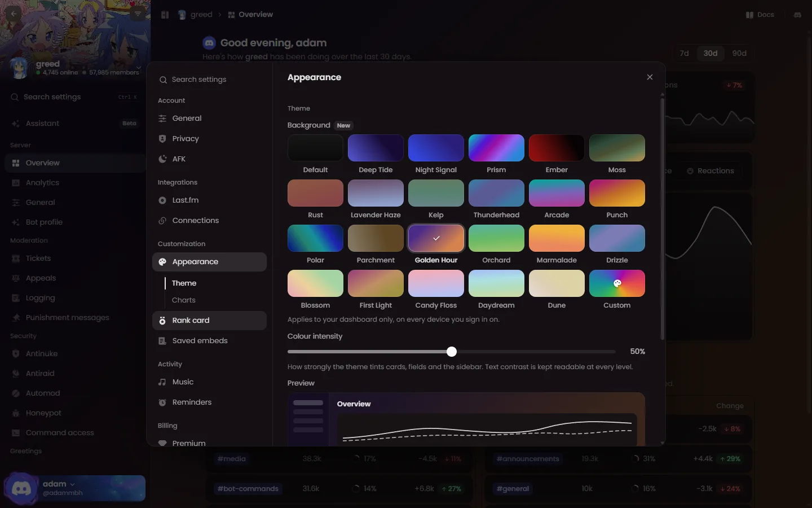The width and height of the screenshot is (812, 508).
Task: Open Premium billing settings
Action: (x=209, y=443)
